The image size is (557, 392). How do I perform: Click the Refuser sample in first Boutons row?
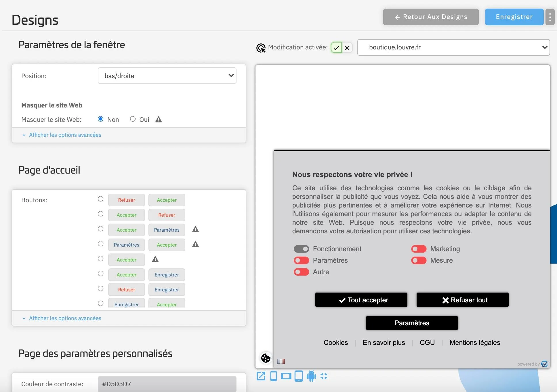pyautogui.click(x=127, y=200)
